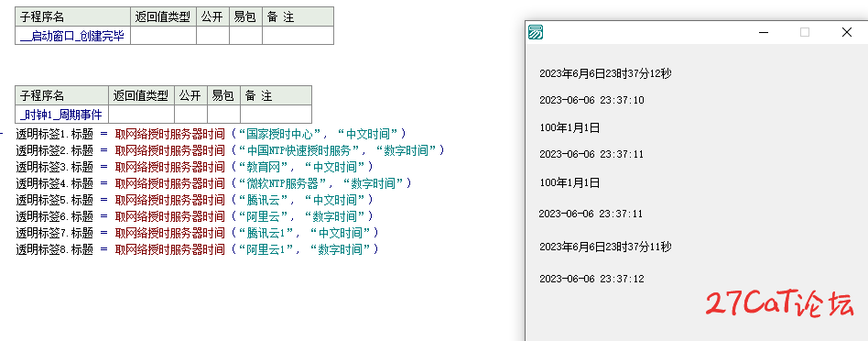Click code line for 透明标签1.标题
The height and width of the screenshot is (341, 868).
[211, 134]
